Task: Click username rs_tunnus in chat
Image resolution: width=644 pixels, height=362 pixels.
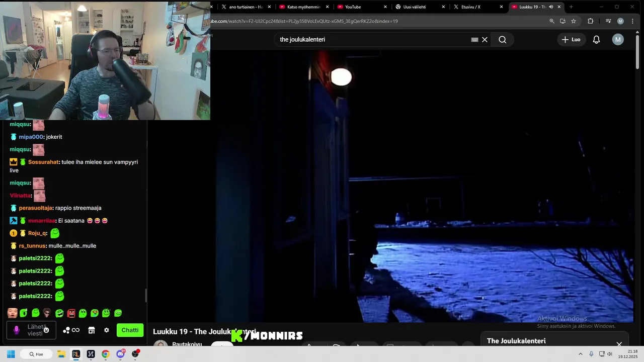Action: point(32,246)
